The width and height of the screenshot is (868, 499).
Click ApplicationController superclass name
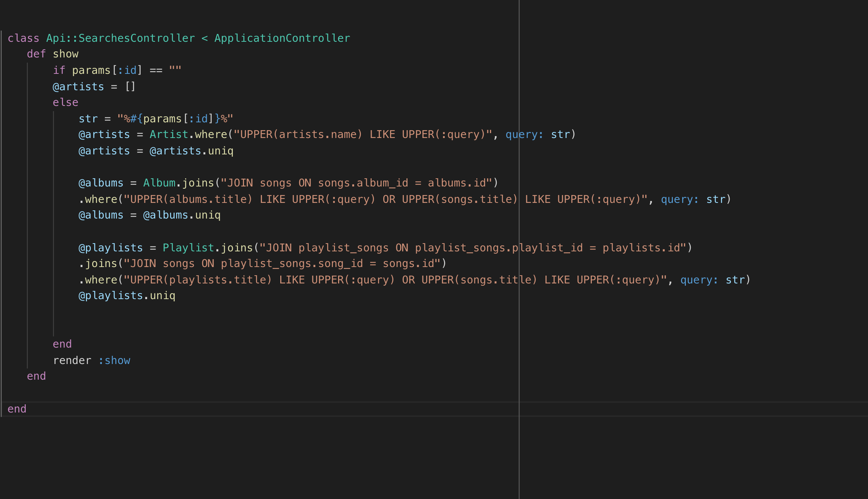click(282, 38)
